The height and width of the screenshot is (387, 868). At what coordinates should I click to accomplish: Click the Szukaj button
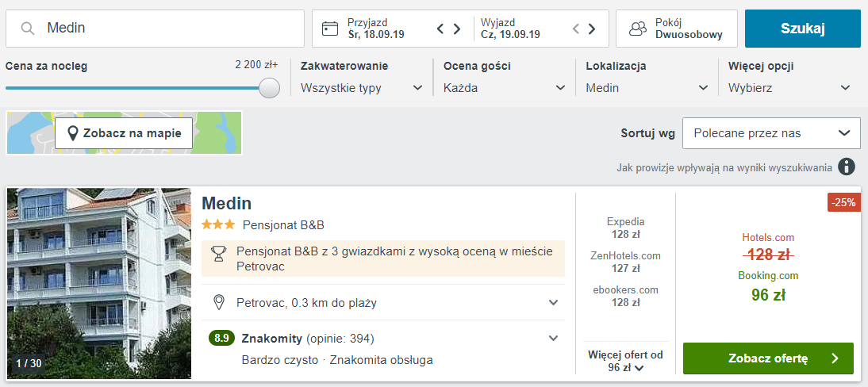[x=803, y=29]
